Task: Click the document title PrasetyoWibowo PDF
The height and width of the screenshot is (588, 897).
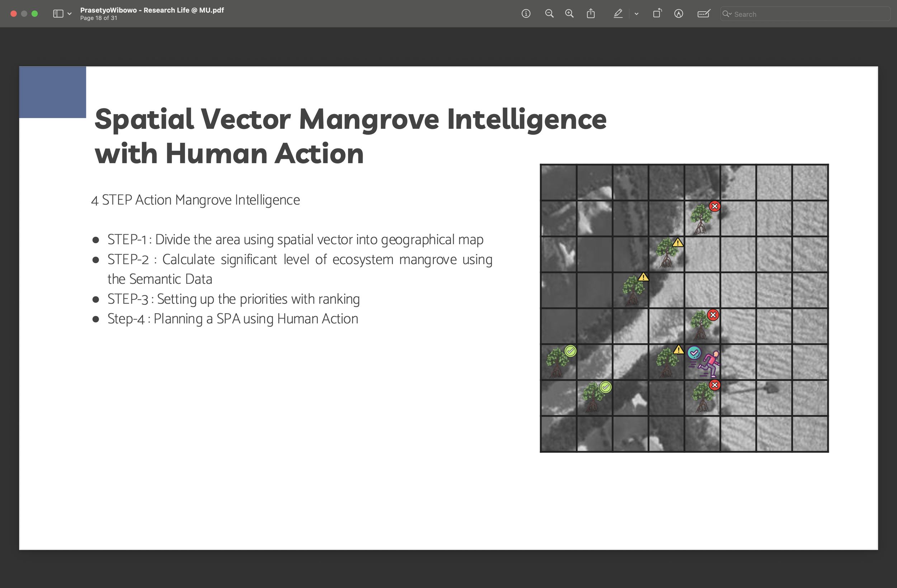Action: (151, 10)
